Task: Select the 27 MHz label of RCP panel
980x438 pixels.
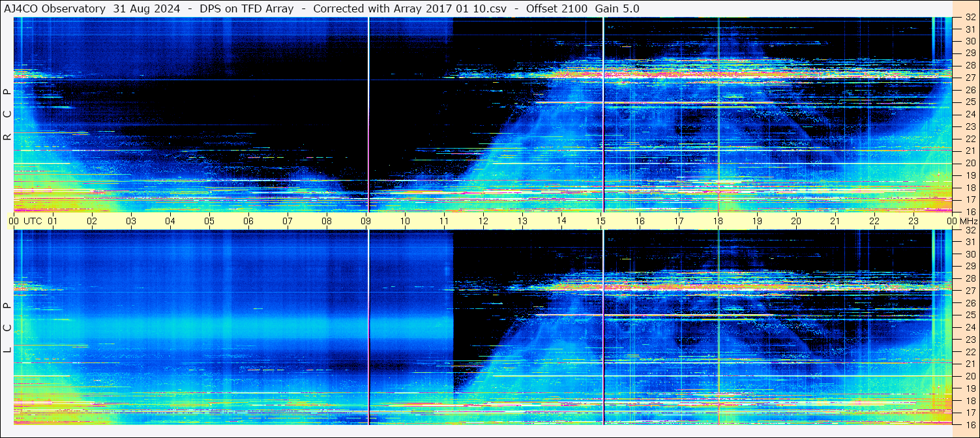Action: pyautogui.click(x=970, y=78)
